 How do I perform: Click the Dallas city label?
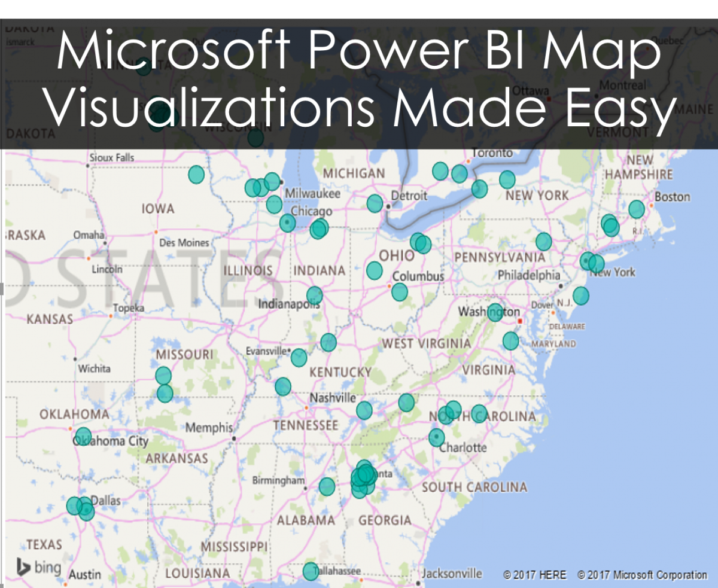pyautogui.click(x=105, y=501)
